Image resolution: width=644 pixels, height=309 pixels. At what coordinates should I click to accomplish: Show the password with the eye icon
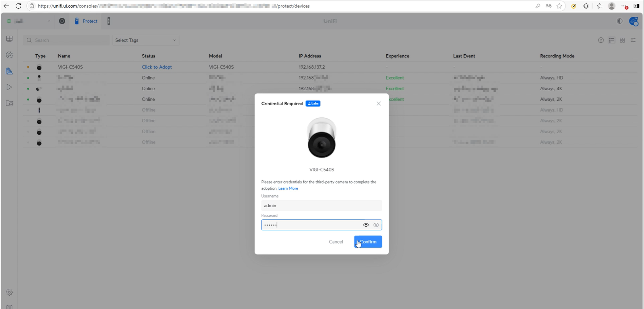pos(366,225)
